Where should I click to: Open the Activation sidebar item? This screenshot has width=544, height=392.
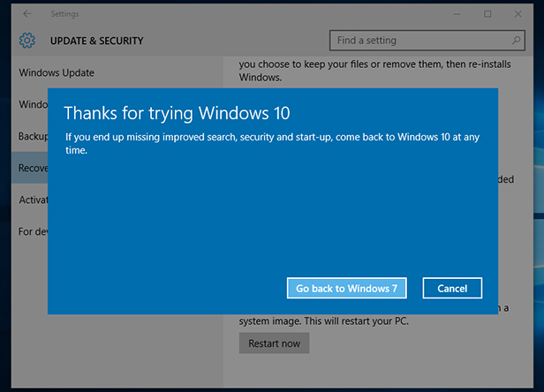(34, 200)
